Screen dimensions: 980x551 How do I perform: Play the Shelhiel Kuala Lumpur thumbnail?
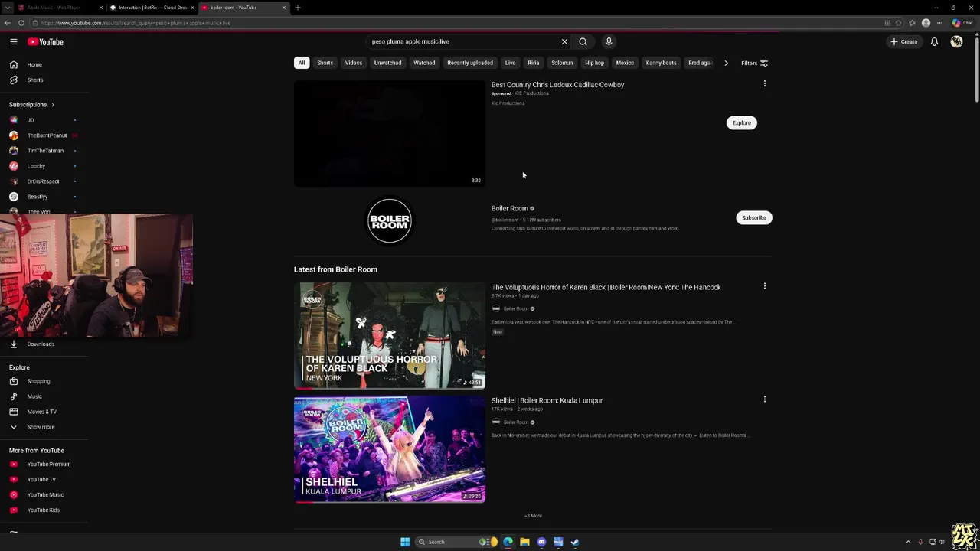390,449
